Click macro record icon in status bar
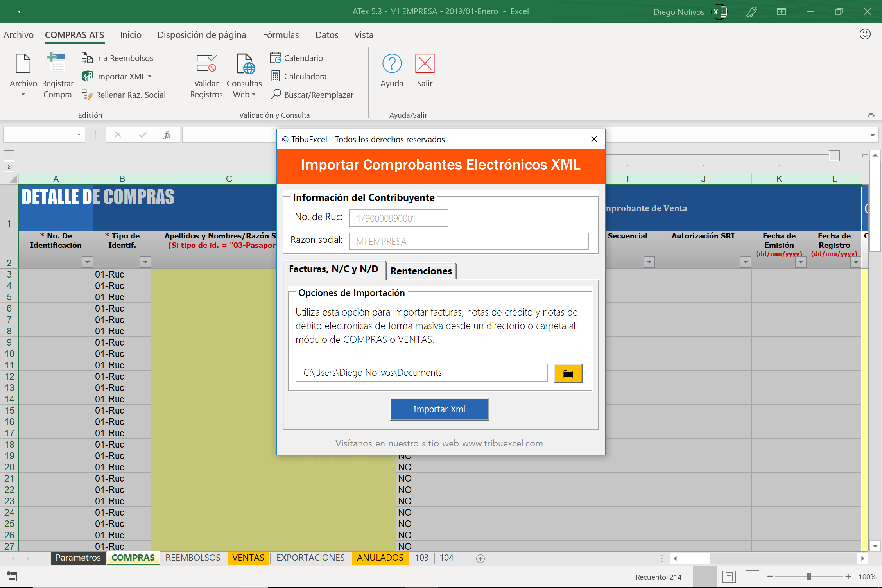The image size is (882, 588). click(12, 576)
